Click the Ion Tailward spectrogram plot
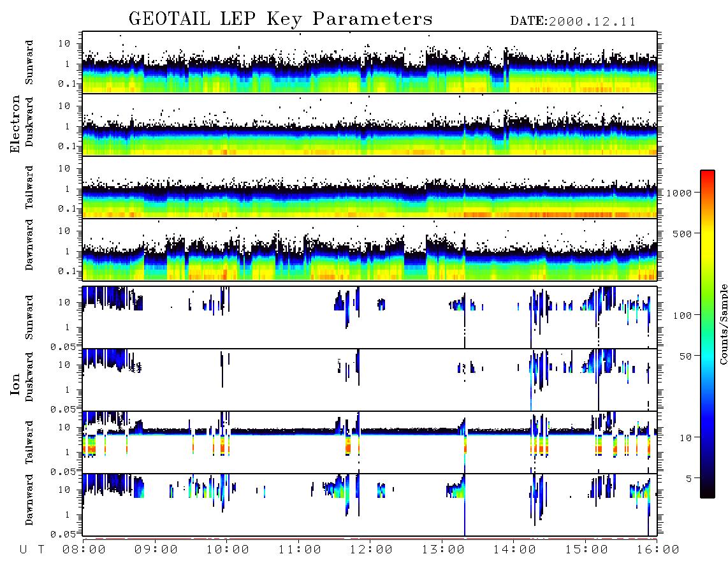728x561 pixels. click(x=370, y=442)
